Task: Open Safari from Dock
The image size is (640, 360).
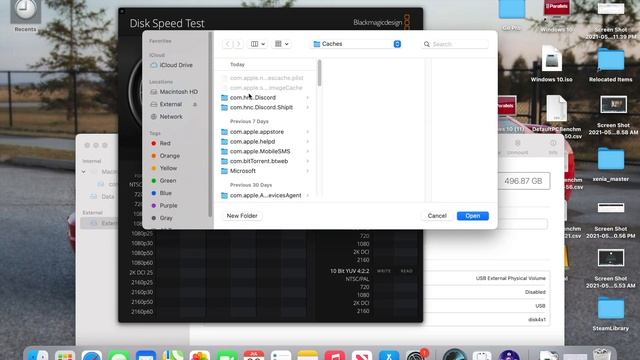Action: 92,356
